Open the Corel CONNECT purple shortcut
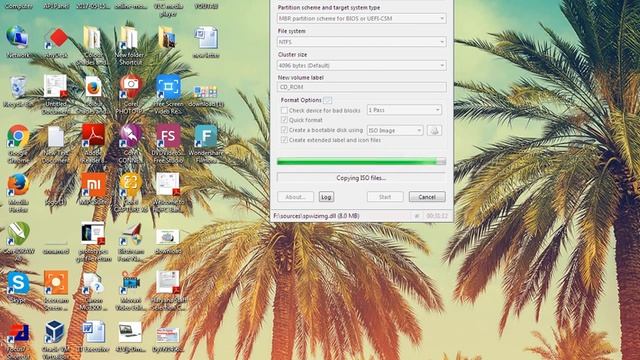The height and width of the screenshot is (360, 640). (x=131, y=136)
